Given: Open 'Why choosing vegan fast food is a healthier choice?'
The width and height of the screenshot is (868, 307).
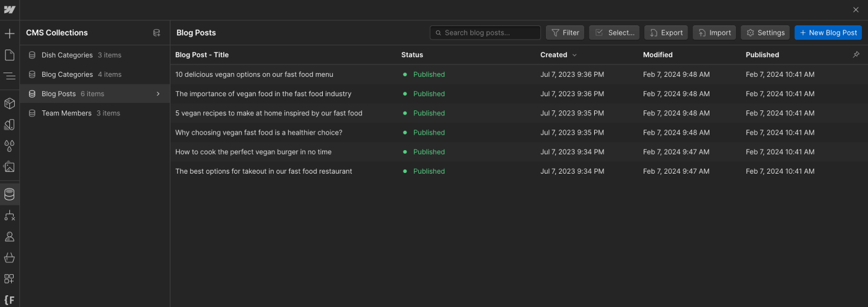Looking at the screenshot, I should pos(259,132).
